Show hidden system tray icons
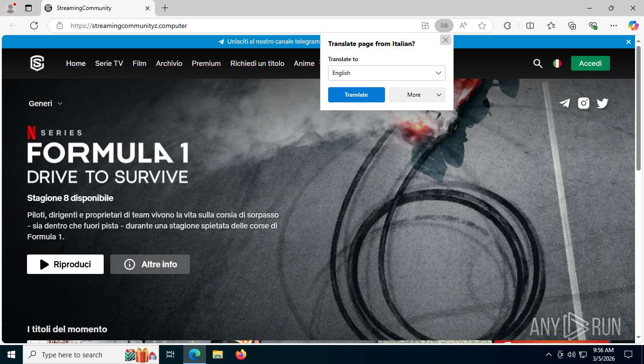This screenshot has height=364, width=644. [549, 355]
